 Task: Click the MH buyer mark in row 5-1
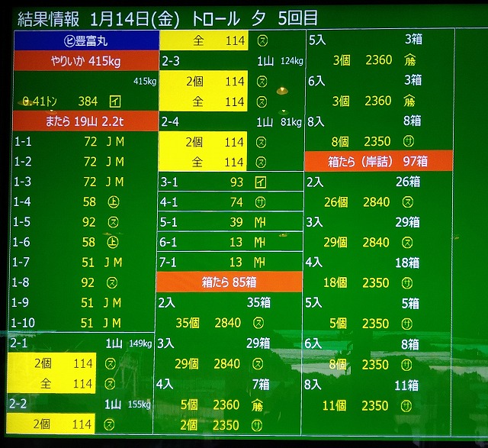click(x=260, y=223)
